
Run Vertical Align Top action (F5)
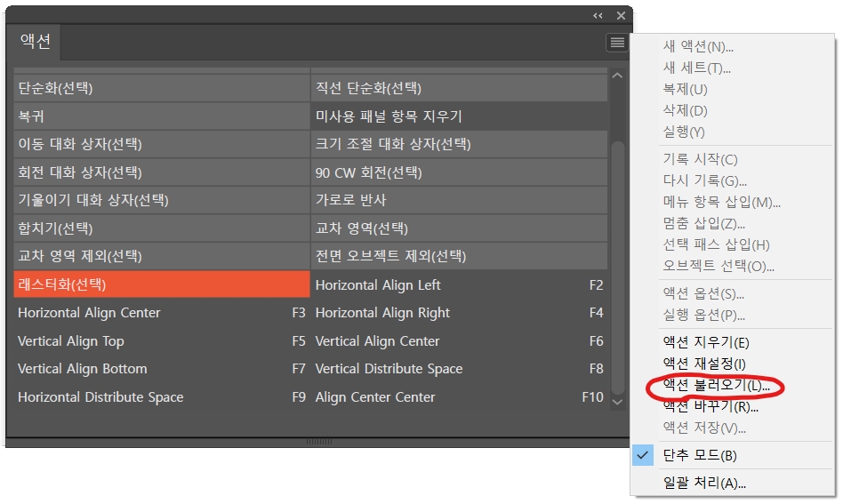coord(161,340)
